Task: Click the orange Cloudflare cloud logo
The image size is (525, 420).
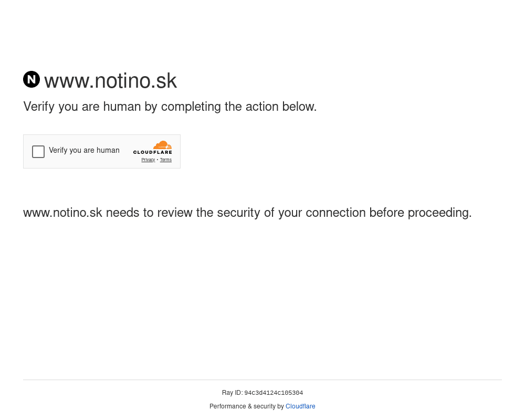Action: [162, 145]
